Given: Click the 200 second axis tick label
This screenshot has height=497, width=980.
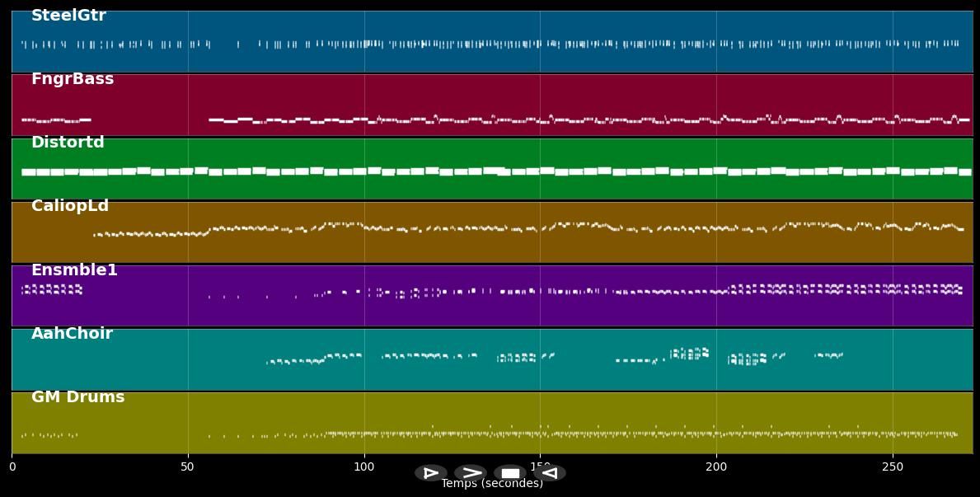Looking at the screenshot, I should [x=716, y=467].
